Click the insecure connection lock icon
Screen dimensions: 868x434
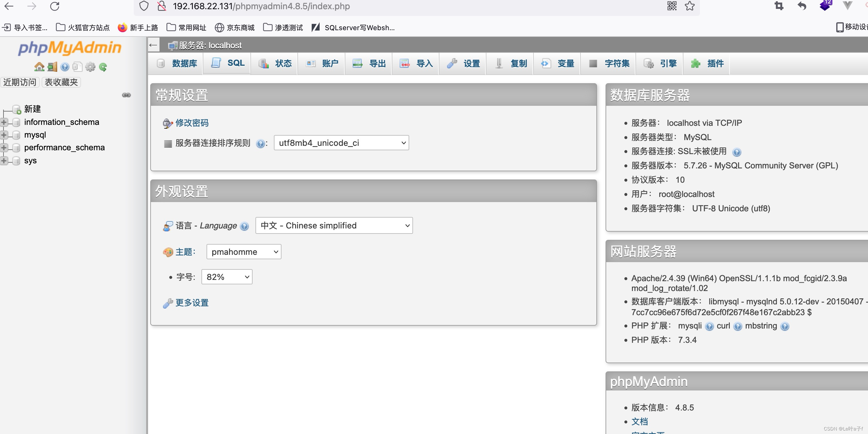[x=162, y=6]
